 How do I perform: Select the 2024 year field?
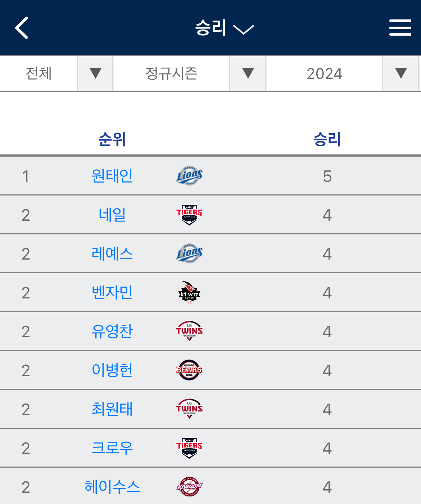point(324,73)
